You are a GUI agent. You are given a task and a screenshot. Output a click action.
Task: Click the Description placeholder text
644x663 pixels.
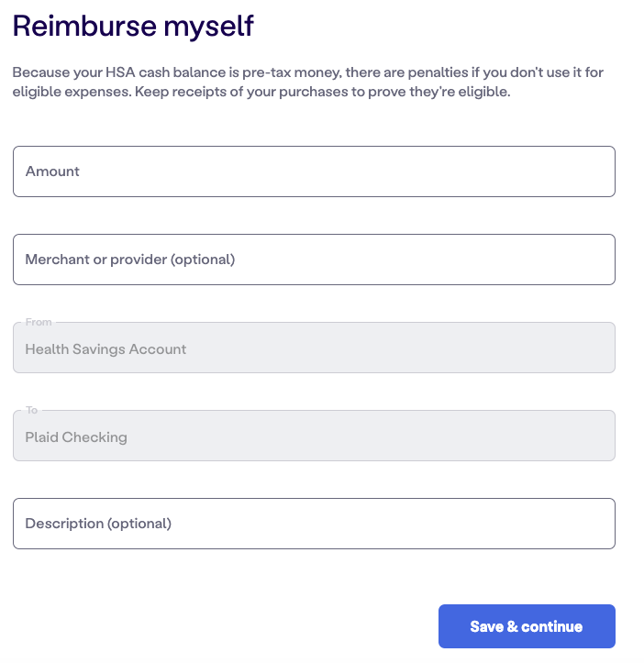pos(98,524)
